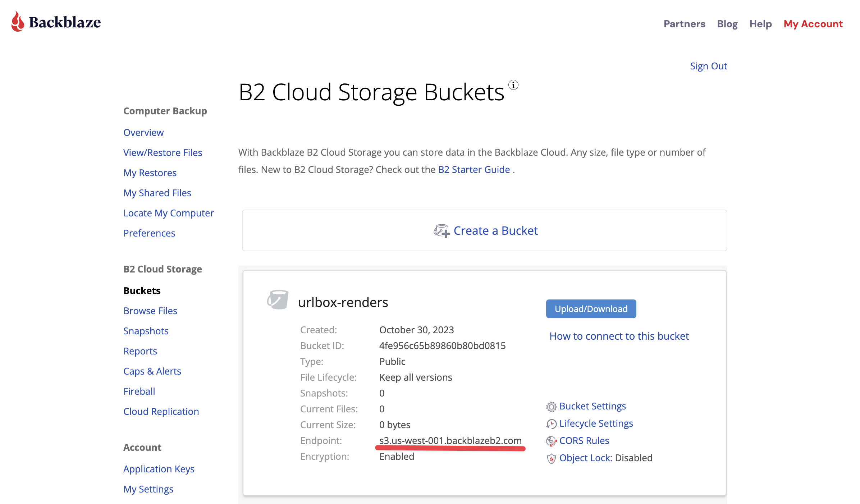This screenshot has width=860, height=504.
Task: Go to Help in top navigation
Action: pyautogui.click(x=760, y=24)
